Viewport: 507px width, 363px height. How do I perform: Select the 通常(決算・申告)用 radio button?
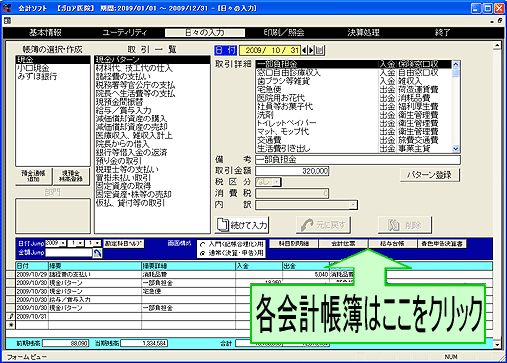202,253
